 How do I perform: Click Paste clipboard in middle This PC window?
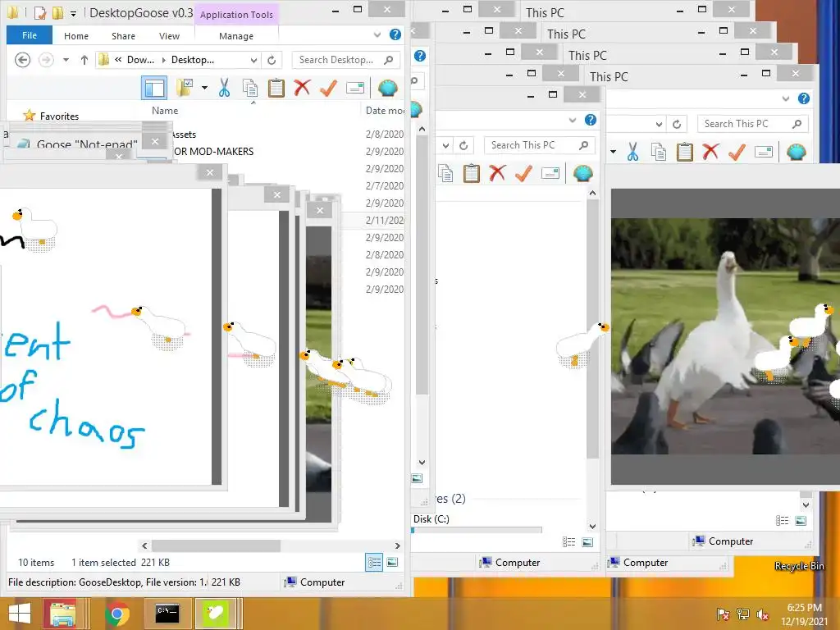click(x=472, y=174)
